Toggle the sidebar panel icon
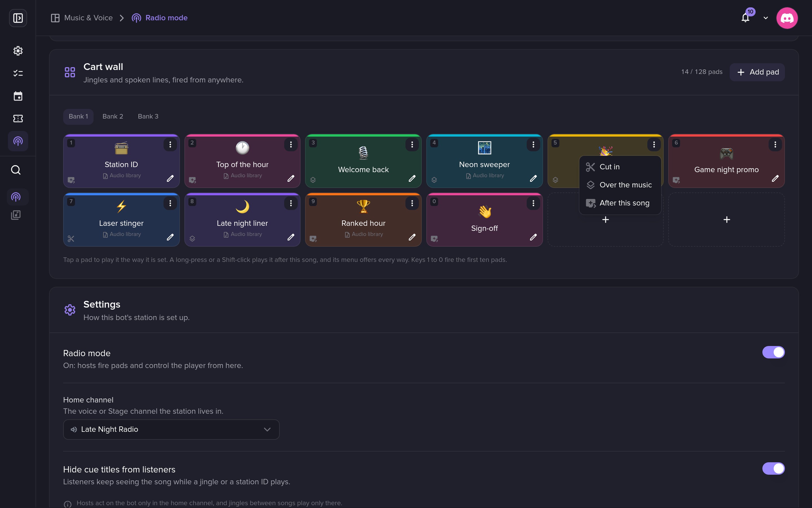Screen dimensions: 812x508 click(18, 18)
